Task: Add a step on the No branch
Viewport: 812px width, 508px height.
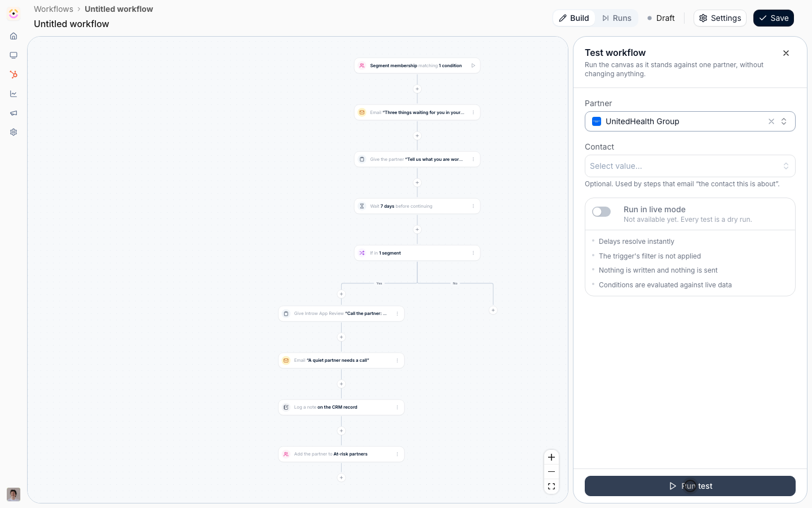Action: 493,310
